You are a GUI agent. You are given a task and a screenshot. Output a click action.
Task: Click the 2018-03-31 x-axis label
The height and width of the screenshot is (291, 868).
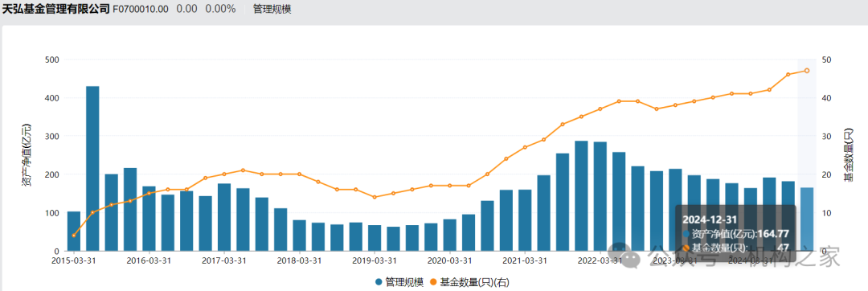click(300, 260)
